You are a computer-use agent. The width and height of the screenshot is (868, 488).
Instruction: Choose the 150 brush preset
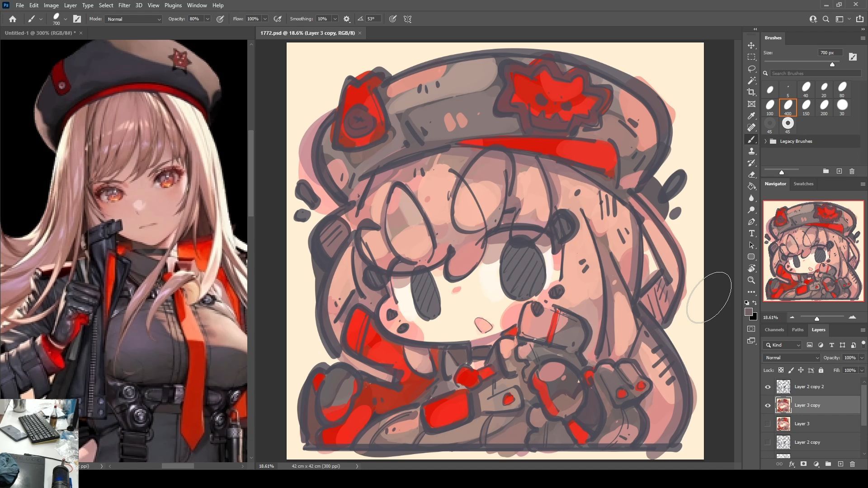tap(806, 108)
